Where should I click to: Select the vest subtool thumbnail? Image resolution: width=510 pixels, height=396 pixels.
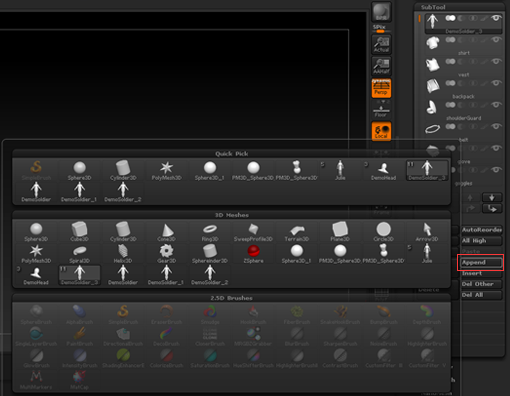point(433,64)
